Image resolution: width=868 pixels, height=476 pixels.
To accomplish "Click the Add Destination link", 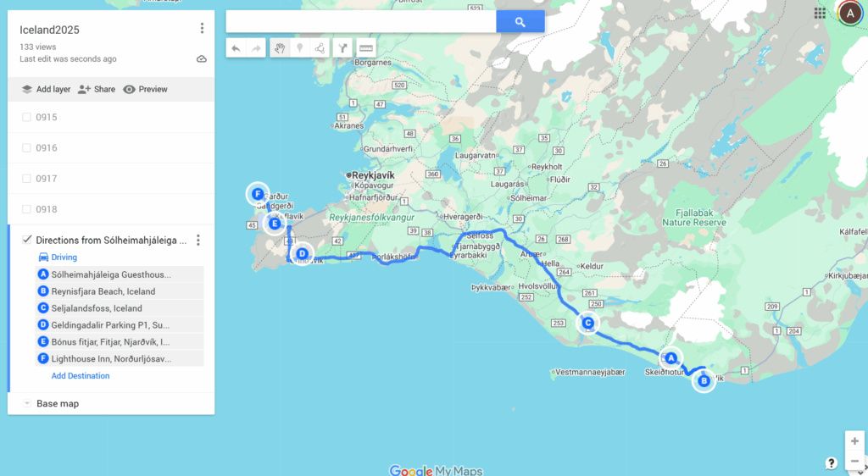I will (x=81, y=376).
